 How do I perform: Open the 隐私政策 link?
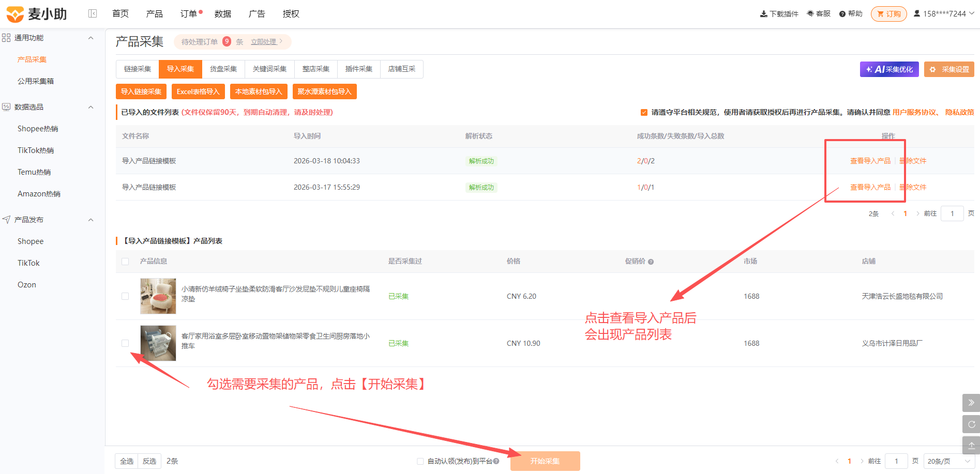click(x=959, y=112)
